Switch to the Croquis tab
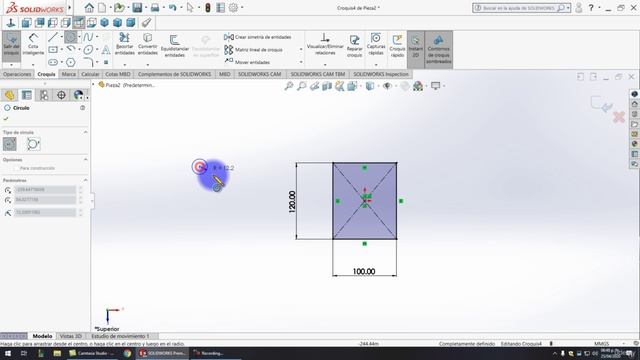640x360 pixels. 46,74
